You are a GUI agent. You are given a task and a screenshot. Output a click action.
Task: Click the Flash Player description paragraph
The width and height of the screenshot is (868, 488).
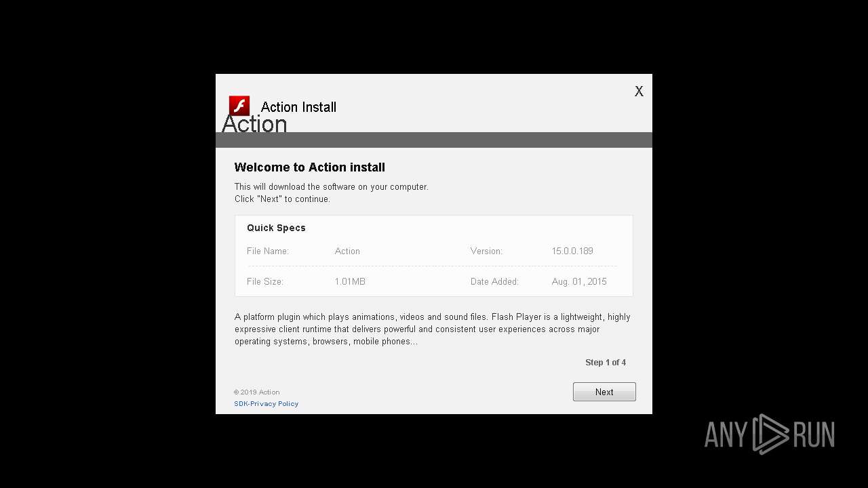pyautogui.click(x=433, y=329)
